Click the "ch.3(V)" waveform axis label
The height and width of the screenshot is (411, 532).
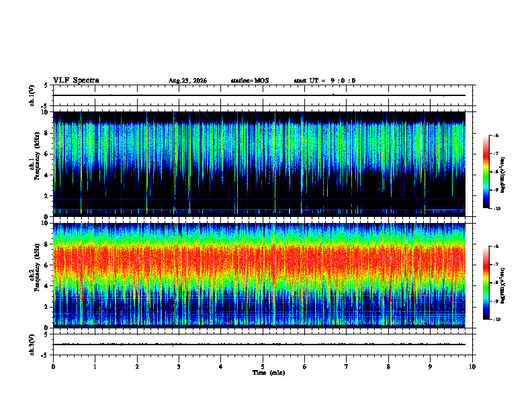pos(32,345)
